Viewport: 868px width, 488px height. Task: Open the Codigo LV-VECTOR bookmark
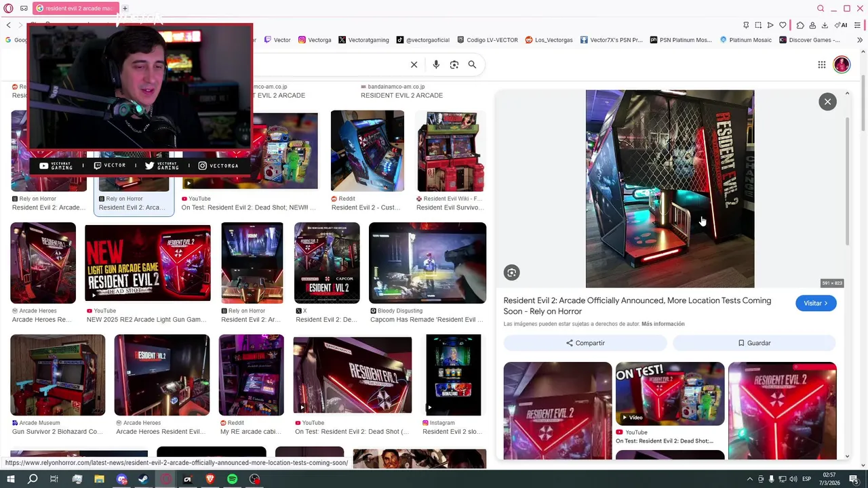[488, 40]
